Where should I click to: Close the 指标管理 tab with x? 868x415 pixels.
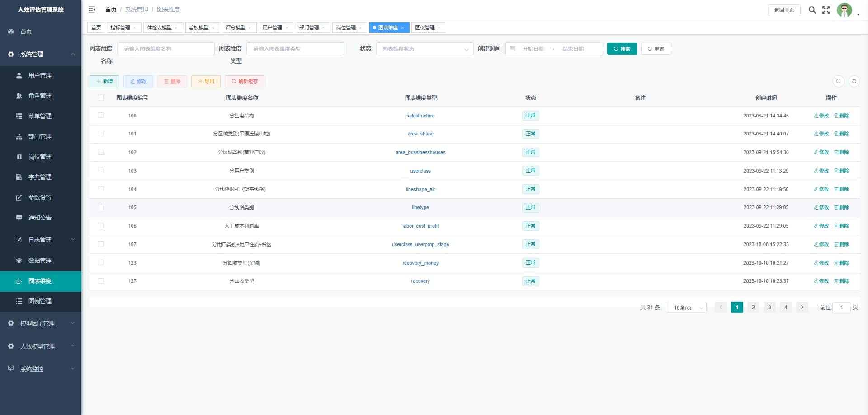tap(134, 28)
